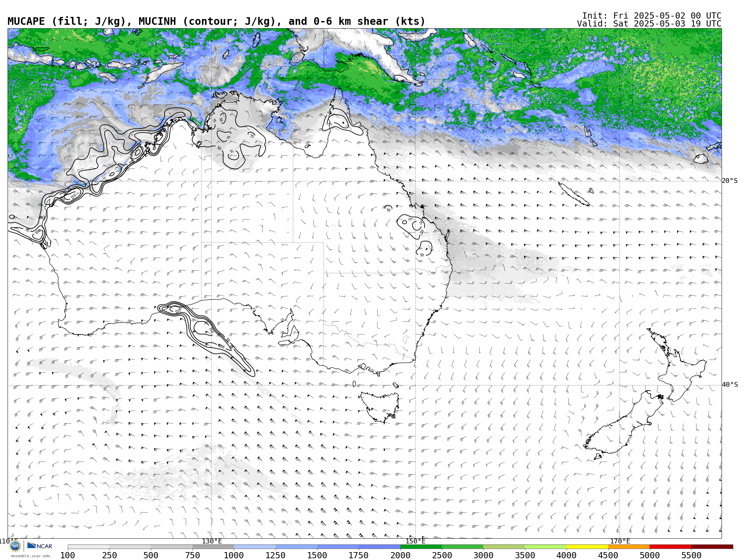Pick the dark green 2000–2500 legend swatch
The height and width of the screenshot is (560, 744).
click(x=421, y=547)
